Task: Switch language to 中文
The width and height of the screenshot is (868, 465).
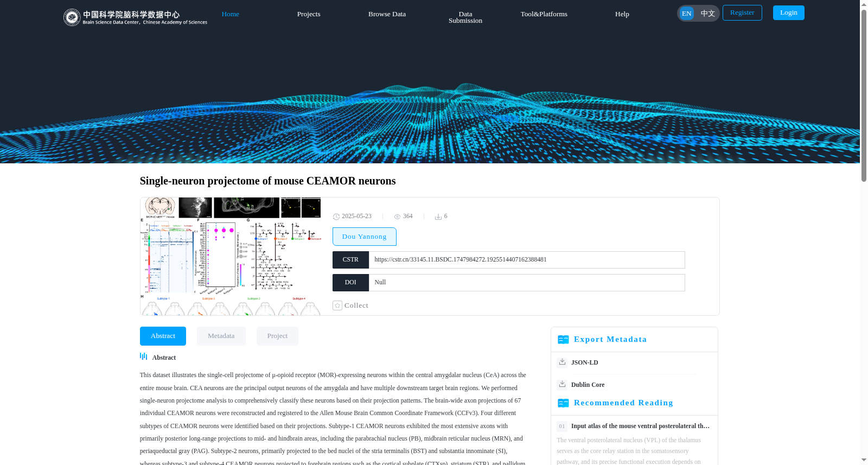Action: point(708,14)
